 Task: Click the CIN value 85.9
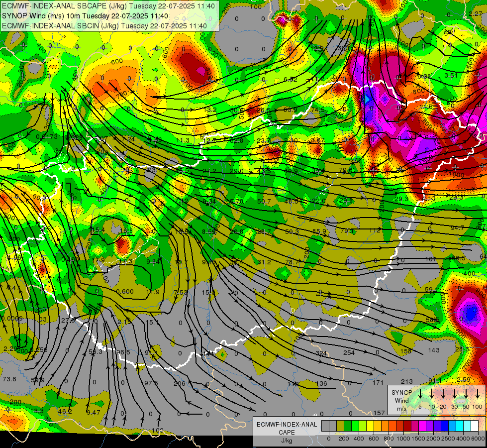(x=319, y=231)
